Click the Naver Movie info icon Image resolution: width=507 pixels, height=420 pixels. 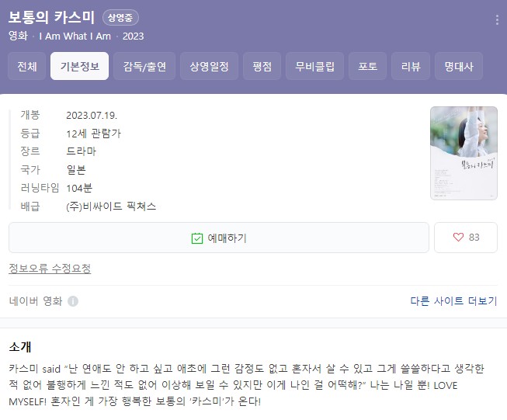point(73,301)
